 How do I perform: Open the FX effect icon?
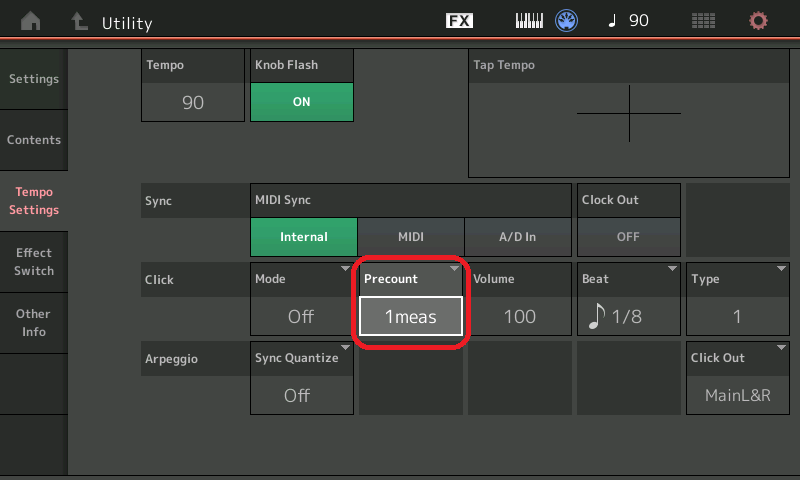(459, 21)
